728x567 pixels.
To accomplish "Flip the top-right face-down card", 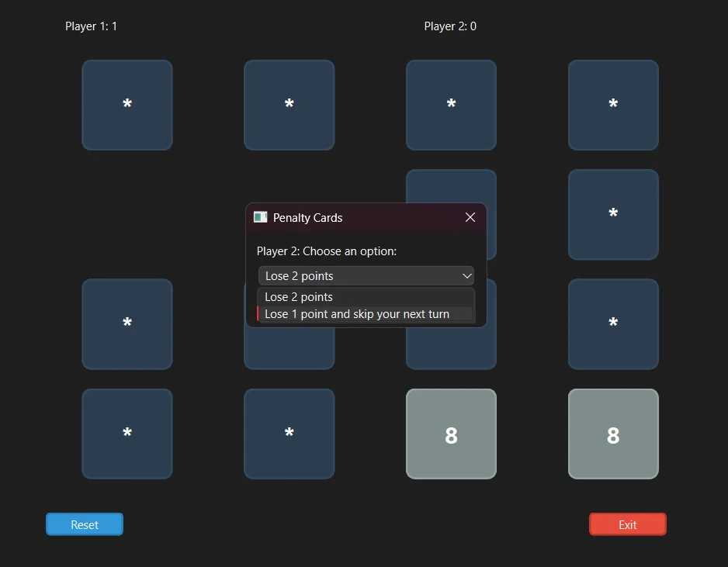I will point(613,104).
